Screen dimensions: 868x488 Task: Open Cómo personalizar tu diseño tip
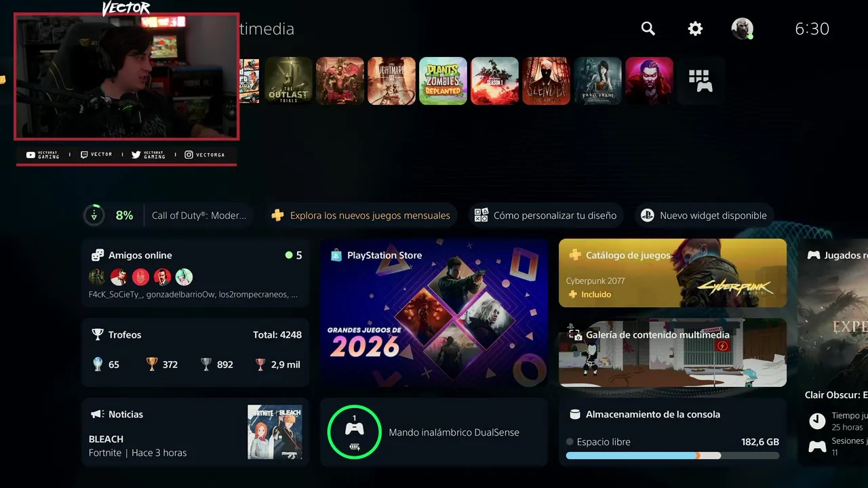tap(546, 216)
